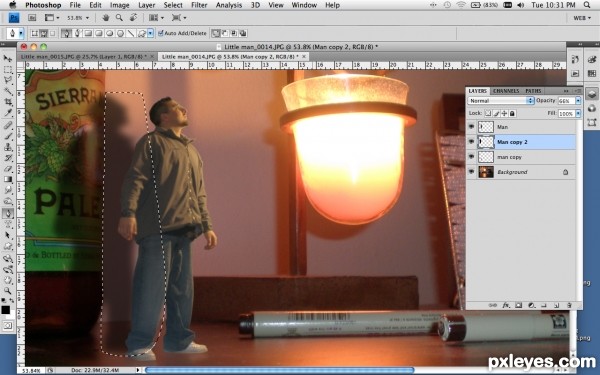Select the Move tool in toolbox

click(8, 58)
